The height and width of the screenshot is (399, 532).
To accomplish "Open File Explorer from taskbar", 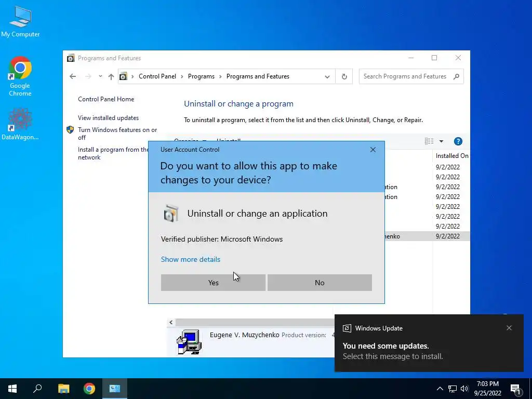I will [x=63, y=389].
